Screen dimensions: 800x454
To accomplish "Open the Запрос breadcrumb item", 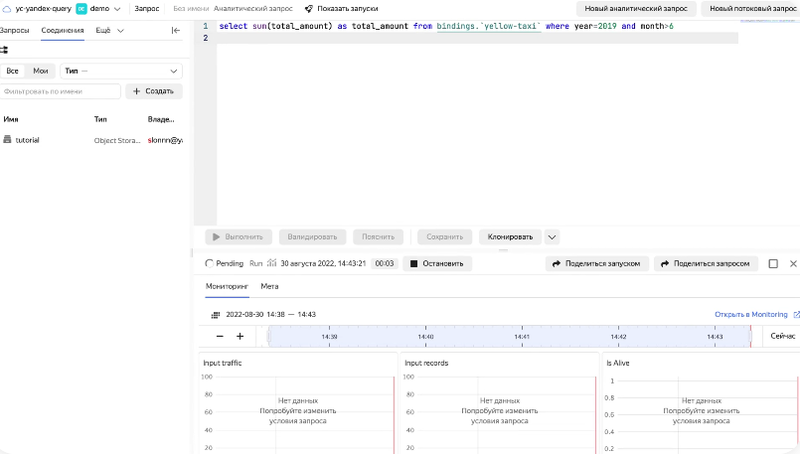I will (146, 9).
